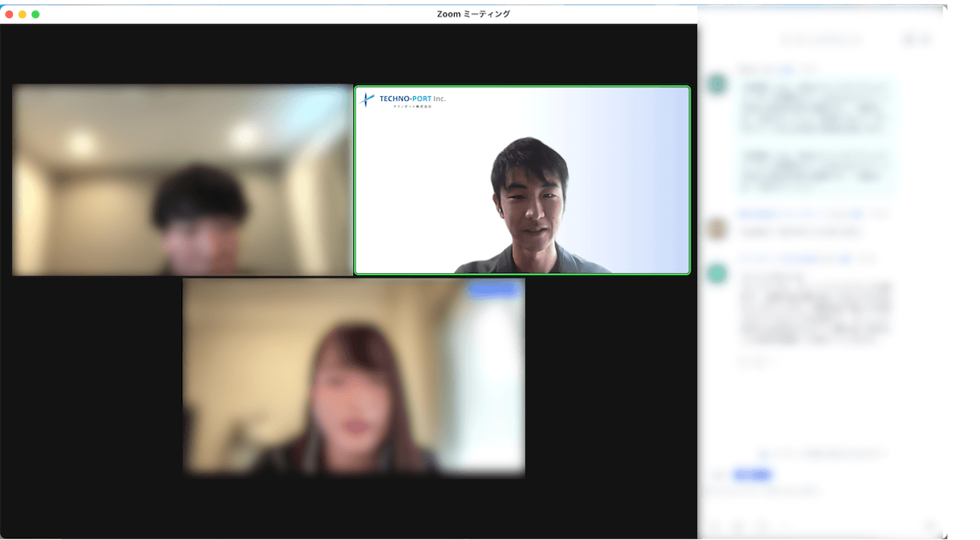Click the brown avatar in the chat panel
This screenshot has width=980, height=540.
pyautogui.click(x=717, y=228)
